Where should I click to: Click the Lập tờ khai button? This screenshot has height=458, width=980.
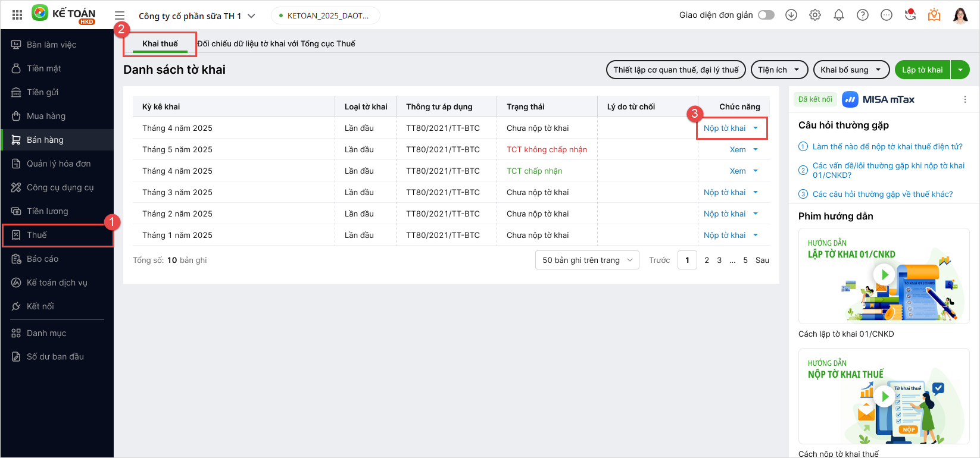coord(922,70)
